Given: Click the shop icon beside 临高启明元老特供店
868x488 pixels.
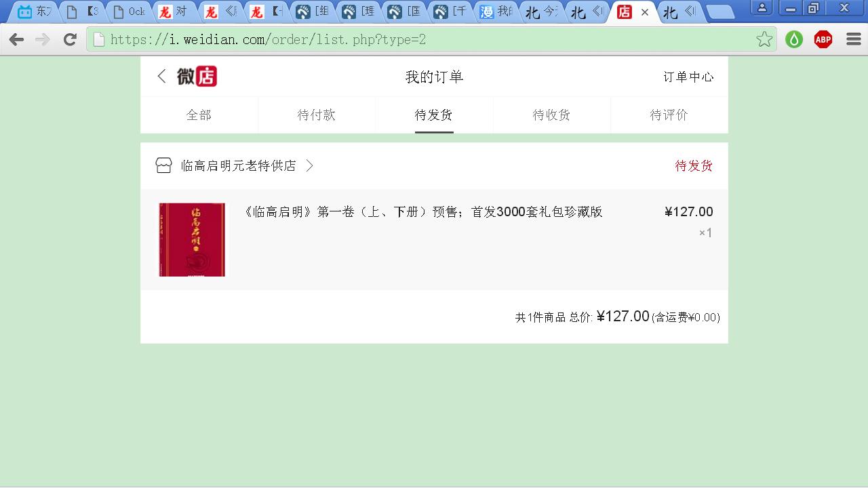Looking at the screenshot, I should coord(163,166).
